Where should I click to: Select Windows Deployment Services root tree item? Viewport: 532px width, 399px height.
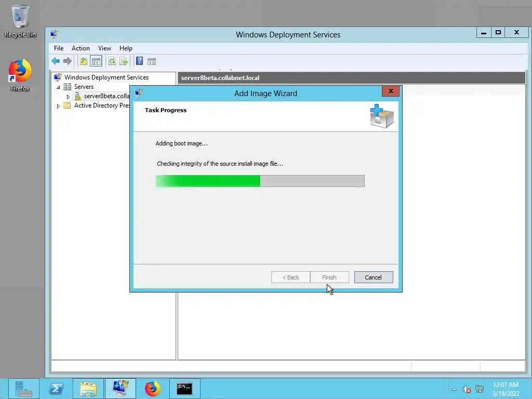106,77
